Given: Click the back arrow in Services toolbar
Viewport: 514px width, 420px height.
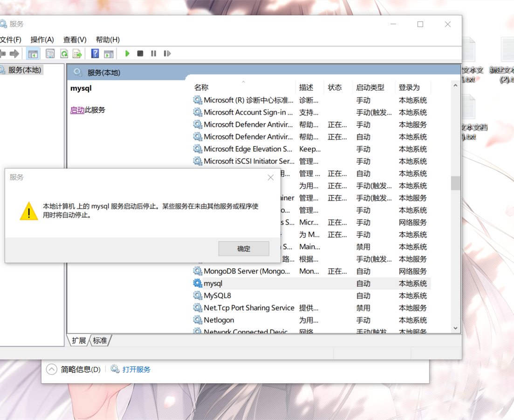Looking at the screenshot, I should pos(3,54).
